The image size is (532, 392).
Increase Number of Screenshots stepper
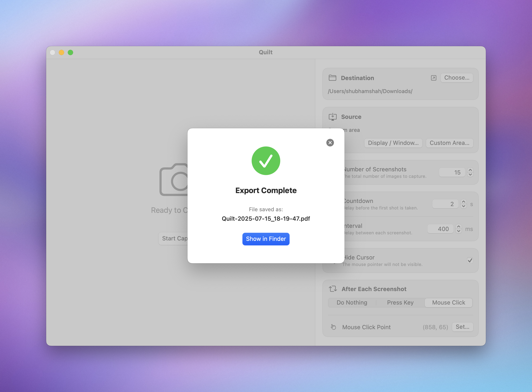470,170
